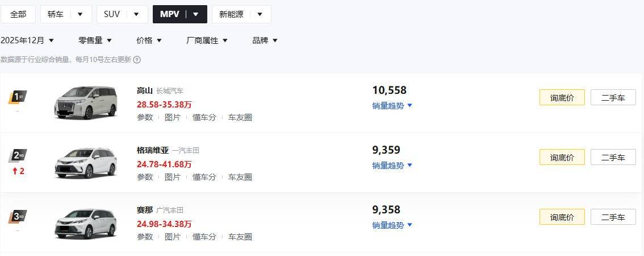
Task: Click the data source help question icon
Action: pos(137,59)
